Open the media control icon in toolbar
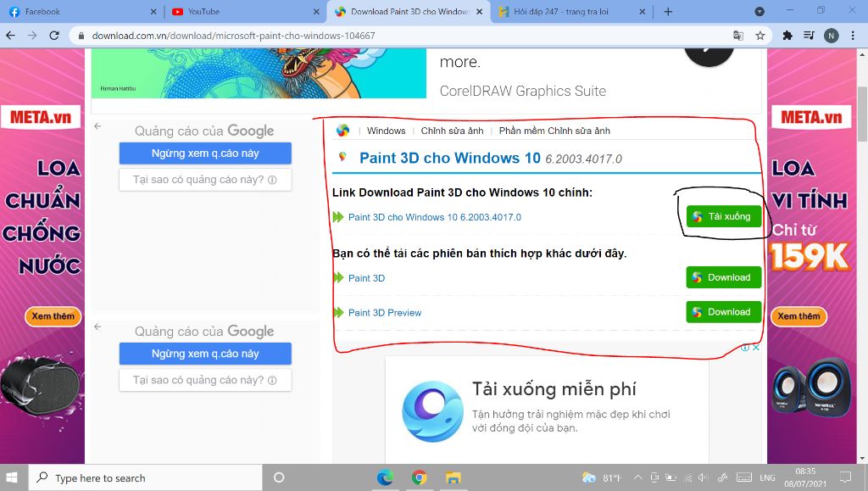 pos(809,36)
